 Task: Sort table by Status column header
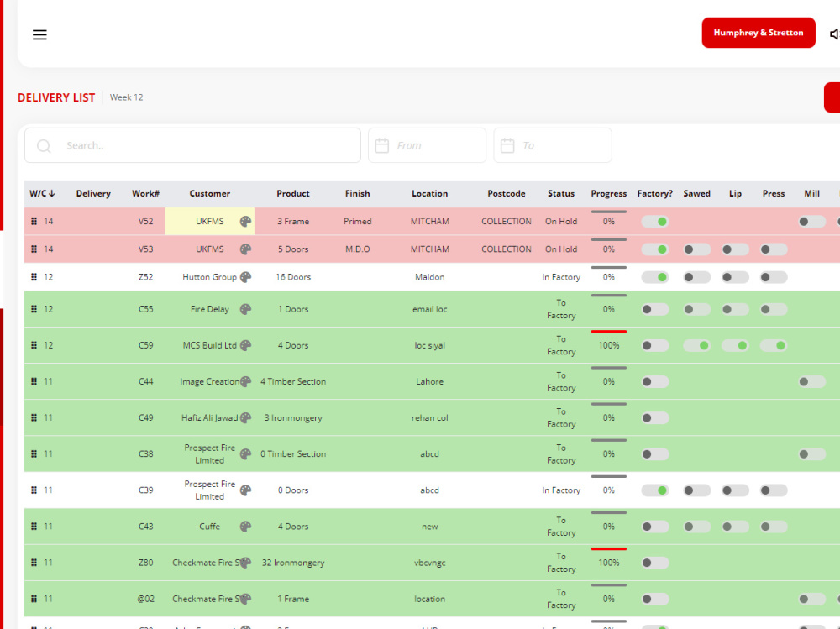[x=561, y=193]
